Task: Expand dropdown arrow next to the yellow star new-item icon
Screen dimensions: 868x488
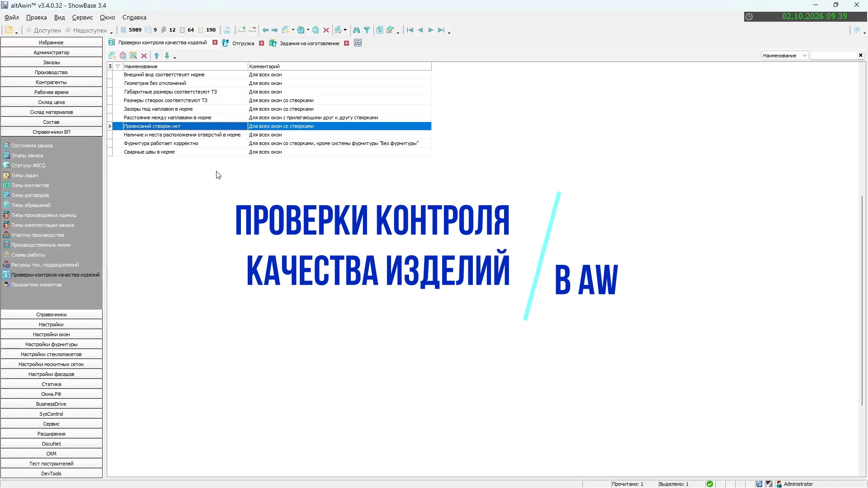Action: click(x=293, y=30)
